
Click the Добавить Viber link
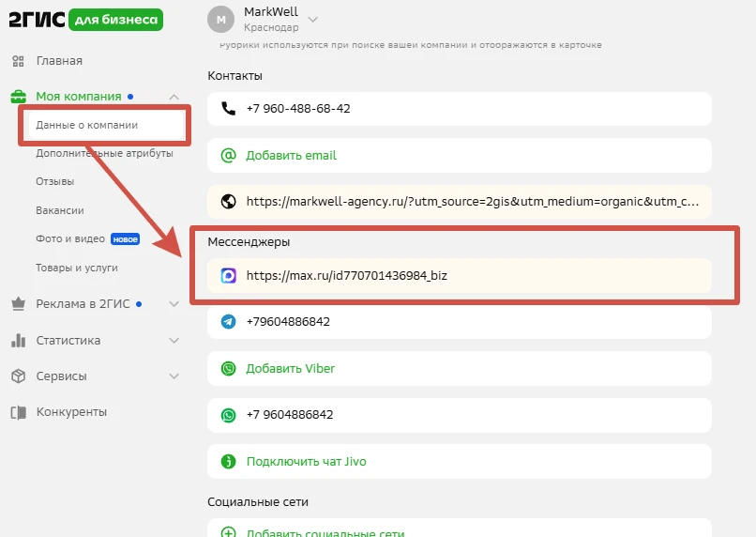click(290, 369)
